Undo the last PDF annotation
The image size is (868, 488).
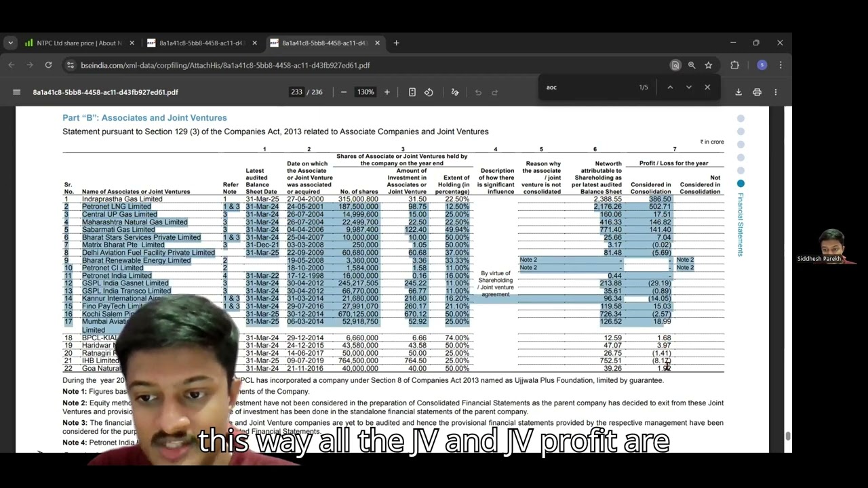point(478,92)
